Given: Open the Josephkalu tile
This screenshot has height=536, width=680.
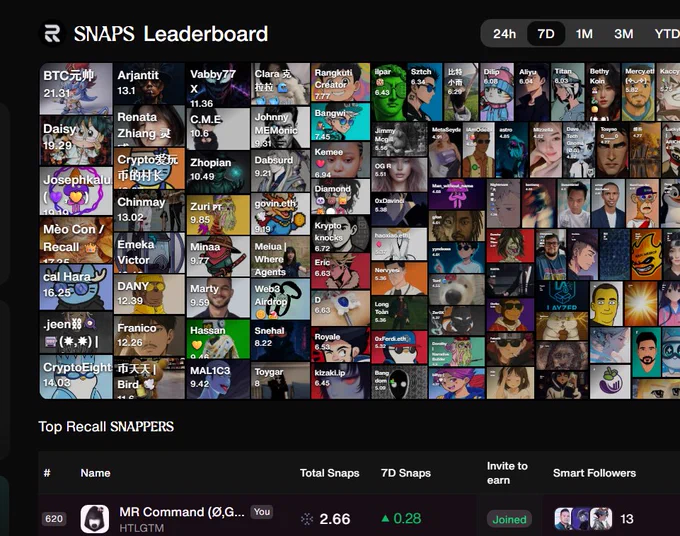Looking at the screenshot, I should point(76,190).
